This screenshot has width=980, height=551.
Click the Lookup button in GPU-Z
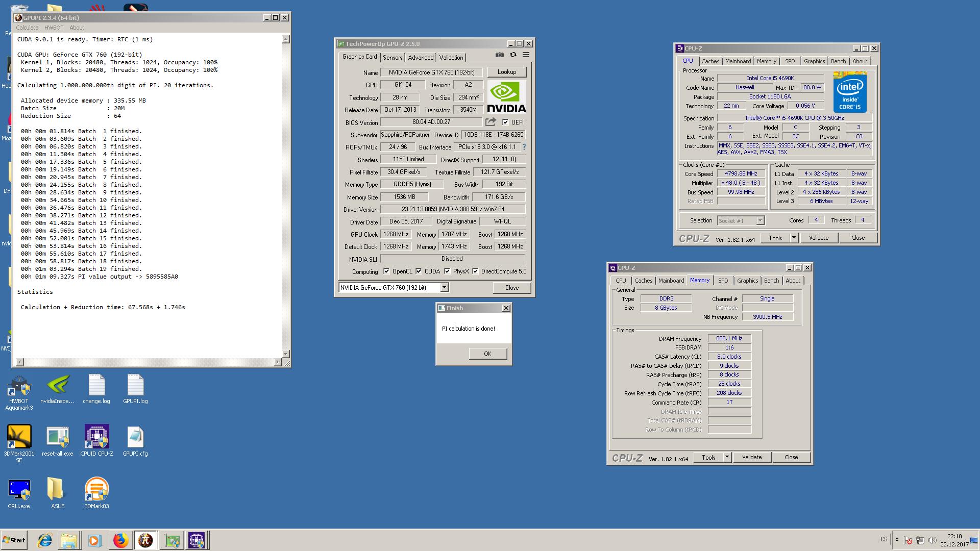tap(507, 72)
